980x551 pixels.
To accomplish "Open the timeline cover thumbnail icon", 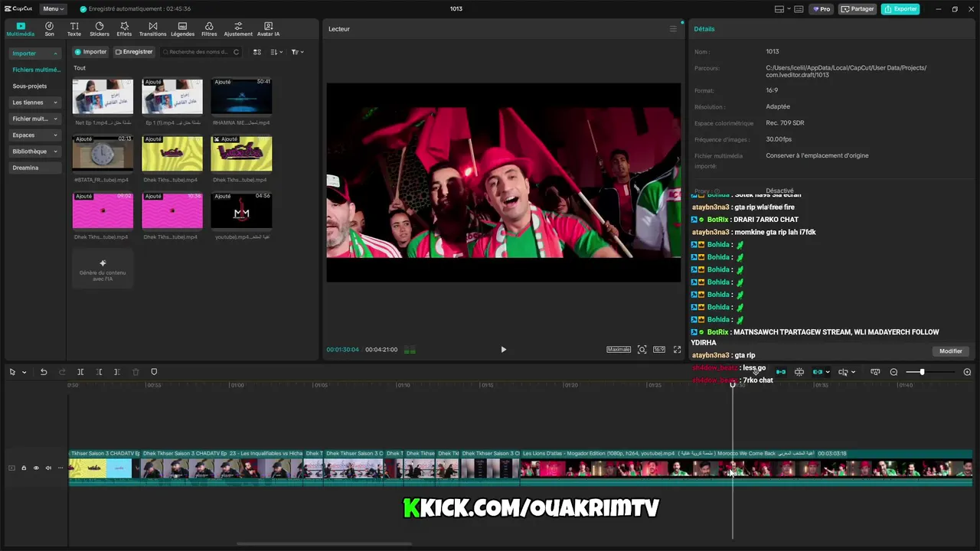I will pyautogui.click(x=875, y=372).
